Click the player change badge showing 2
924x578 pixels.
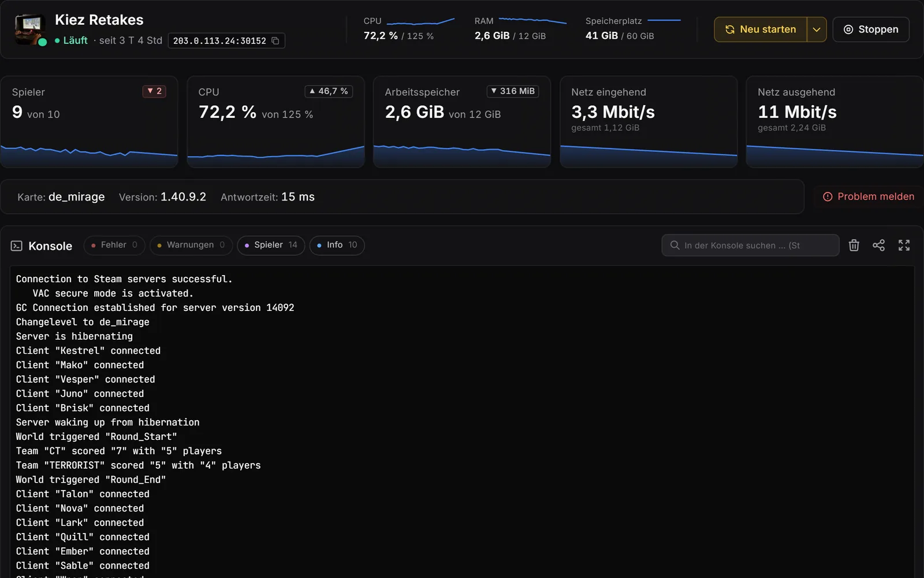[x=154, y=91]
